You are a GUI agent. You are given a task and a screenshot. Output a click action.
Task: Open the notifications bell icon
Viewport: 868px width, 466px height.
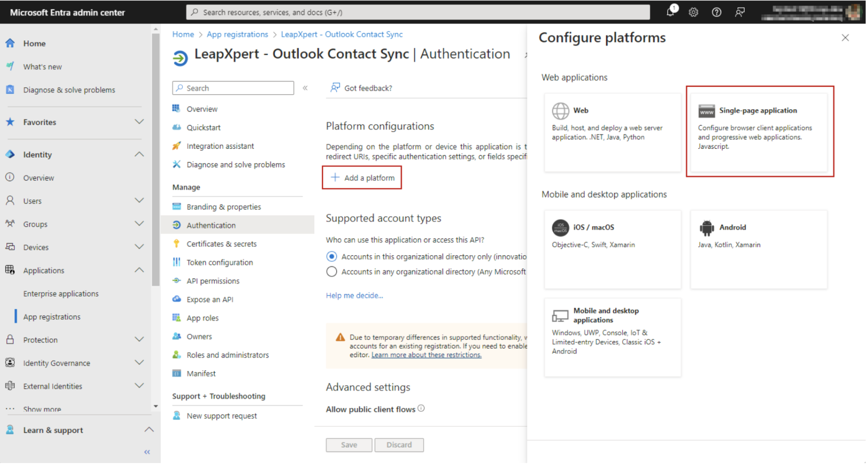point(670,12)
